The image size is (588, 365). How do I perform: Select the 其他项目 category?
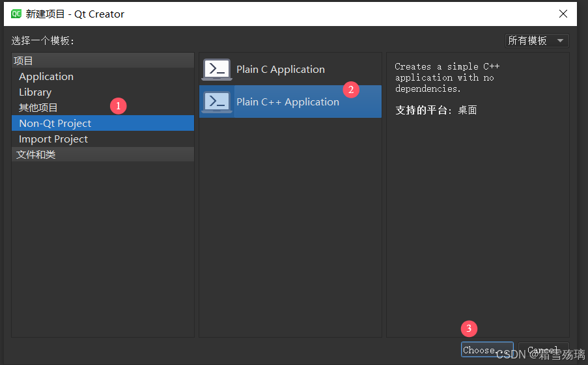point(103,107)
